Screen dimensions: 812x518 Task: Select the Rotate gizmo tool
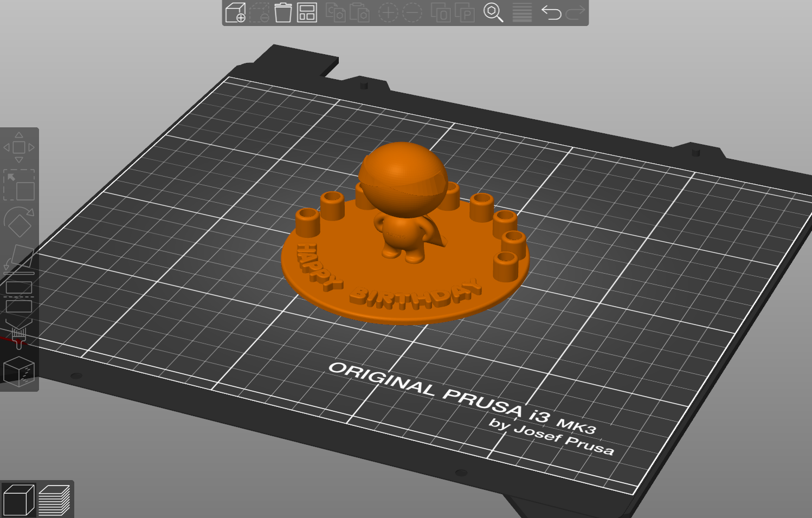[19, 222]
